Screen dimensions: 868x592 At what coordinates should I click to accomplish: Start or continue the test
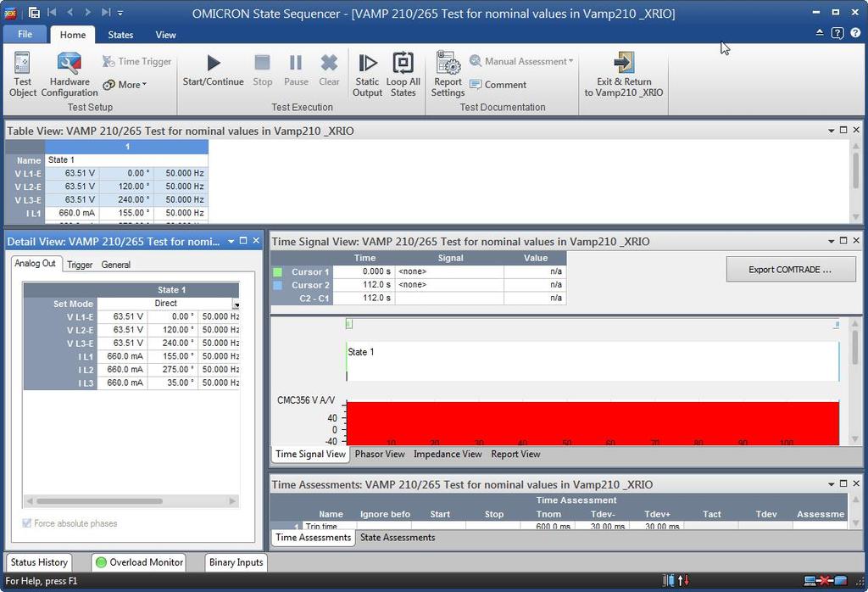point(213,70)
